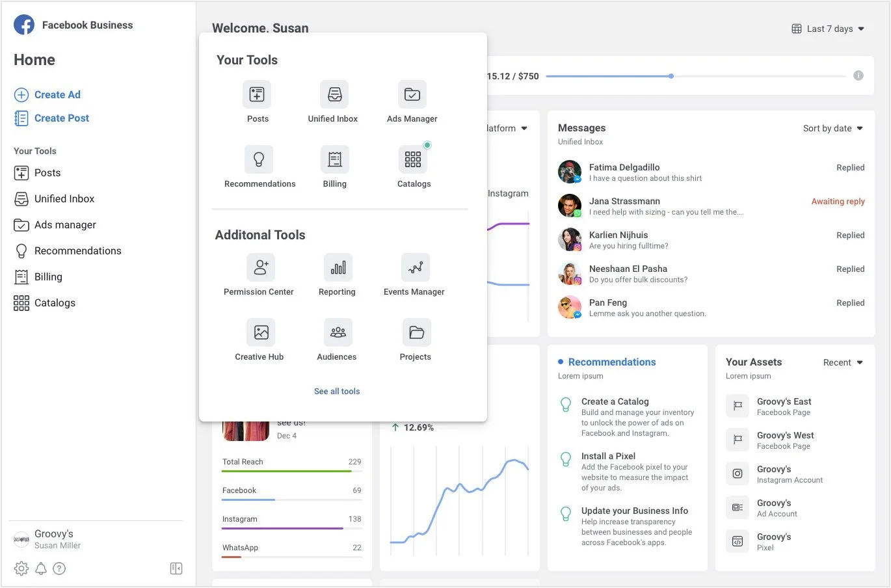Open Permission Center icon
This screenshot has height=588, width=891.
(x=261, y=267)
